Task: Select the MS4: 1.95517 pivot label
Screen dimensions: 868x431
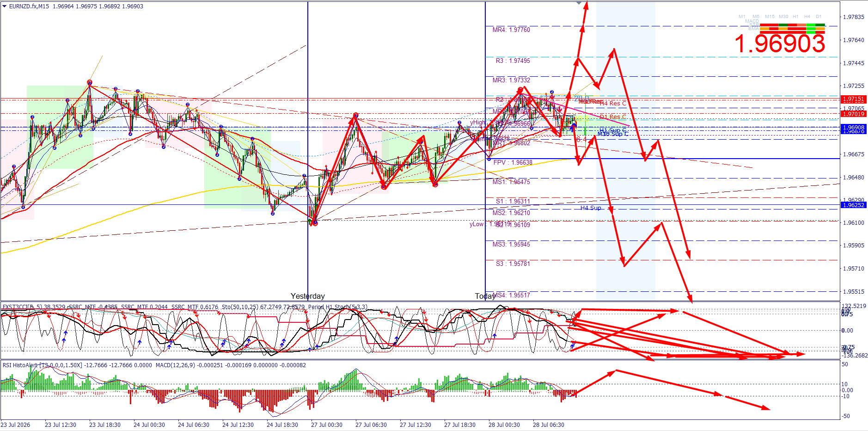Action: coord(511,295)
